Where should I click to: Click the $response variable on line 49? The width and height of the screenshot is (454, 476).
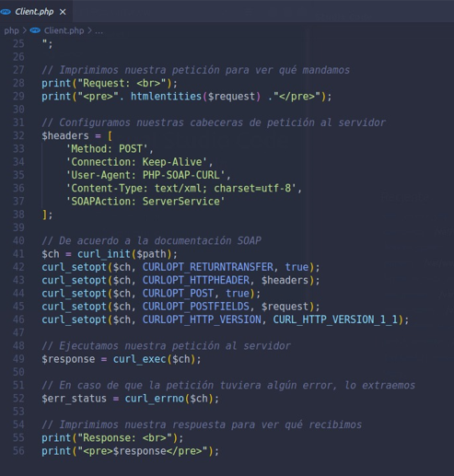[68, 359]
